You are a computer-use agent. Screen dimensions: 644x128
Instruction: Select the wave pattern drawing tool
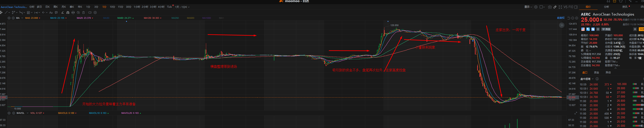21,13
